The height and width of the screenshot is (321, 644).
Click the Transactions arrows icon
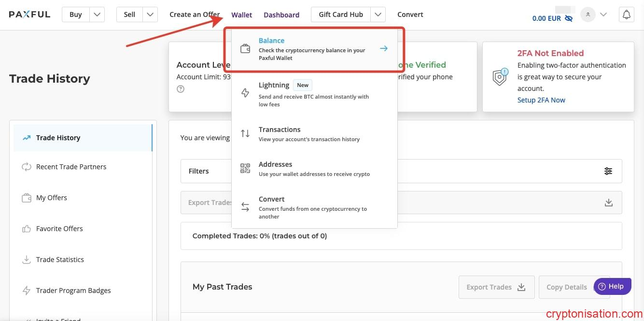click(245, 133)
